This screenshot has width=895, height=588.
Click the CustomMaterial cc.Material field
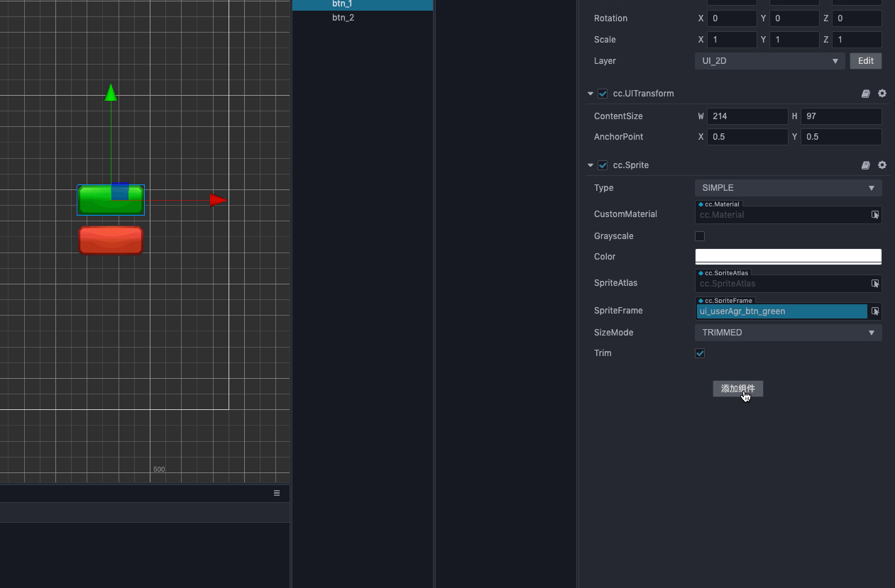coord(781,215)
